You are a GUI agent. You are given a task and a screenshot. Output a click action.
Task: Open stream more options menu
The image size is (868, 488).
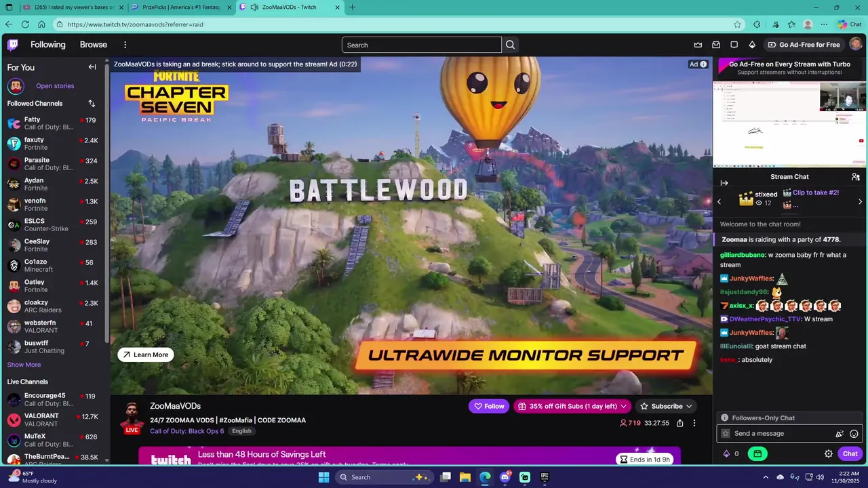coord(694,424)
